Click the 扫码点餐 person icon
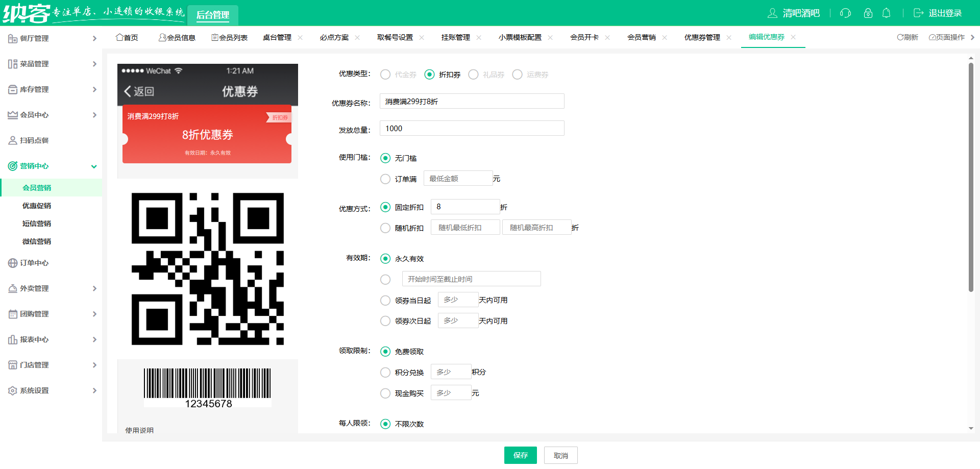 13,140
